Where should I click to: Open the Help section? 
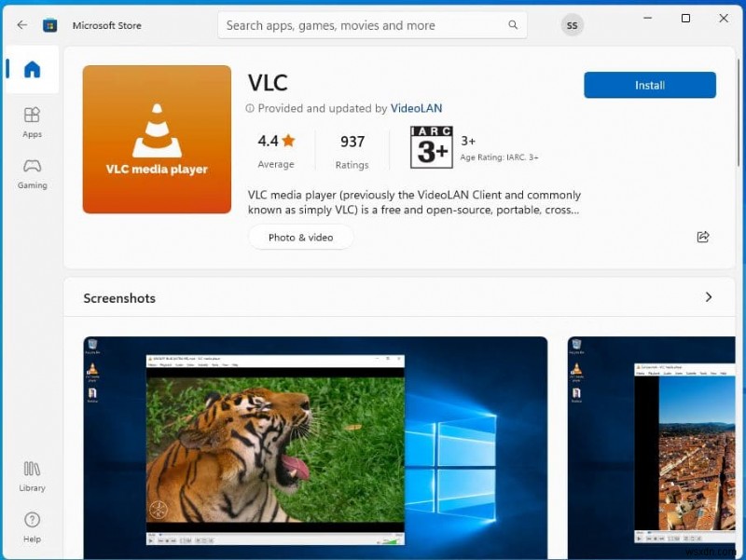click(x=32, y=526)
